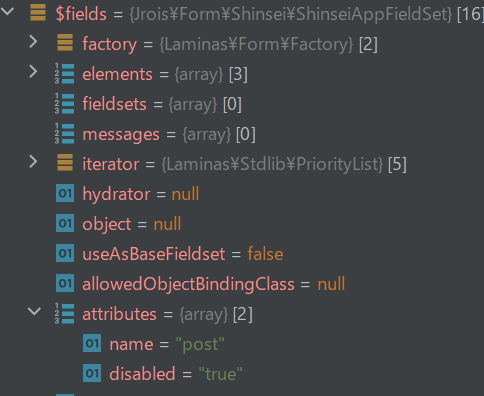Click the attributes array icon
This screenshot has height=396, width=484.
[65, 313]
